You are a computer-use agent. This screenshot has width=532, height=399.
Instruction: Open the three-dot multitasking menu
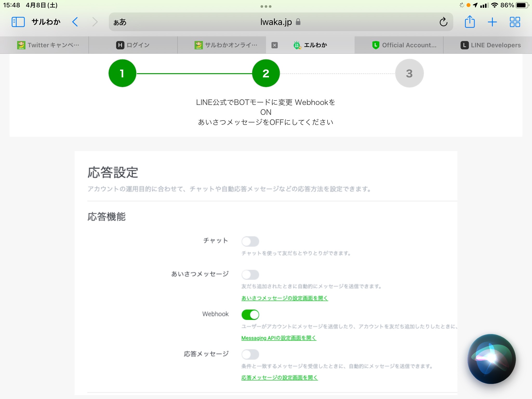tap(266, 6)
